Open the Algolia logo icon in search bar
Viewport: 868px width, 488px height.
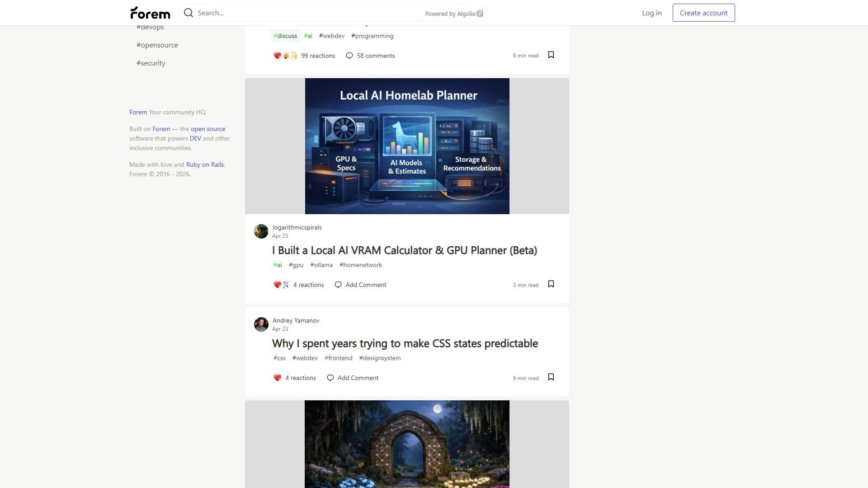point(480,14)
